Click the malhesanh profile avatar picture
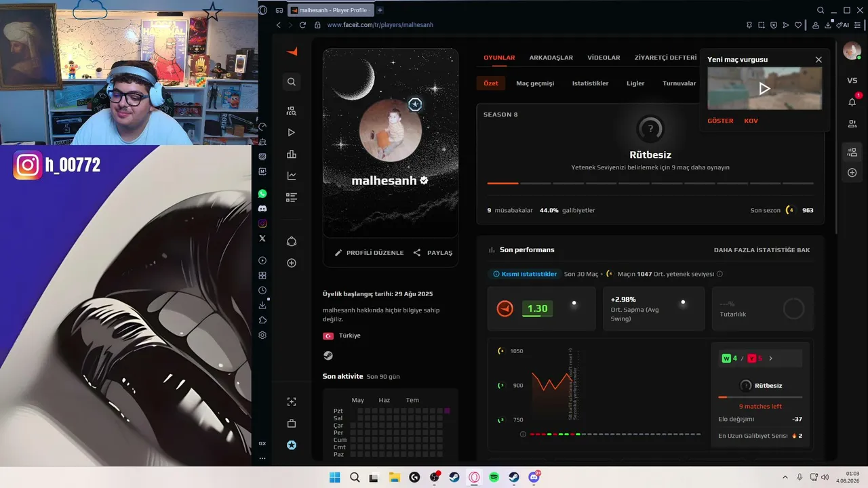 coord(391,130)
